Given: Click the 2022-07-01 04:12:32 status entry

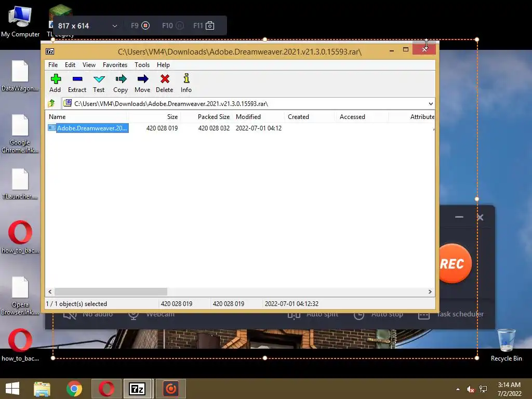Looking at the screenshot, I should (x=291, y=303).
